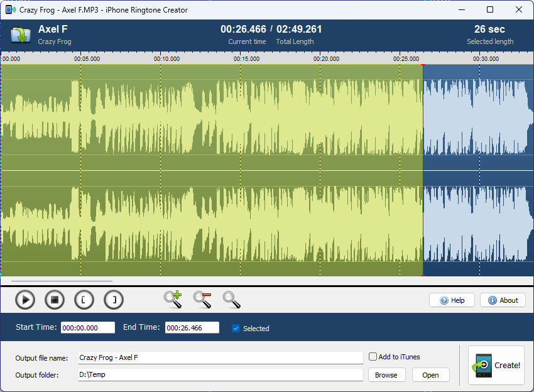Click the 00:25.000 timeline ruler mark
Screen dimensions: 534x392
(406, 58)
